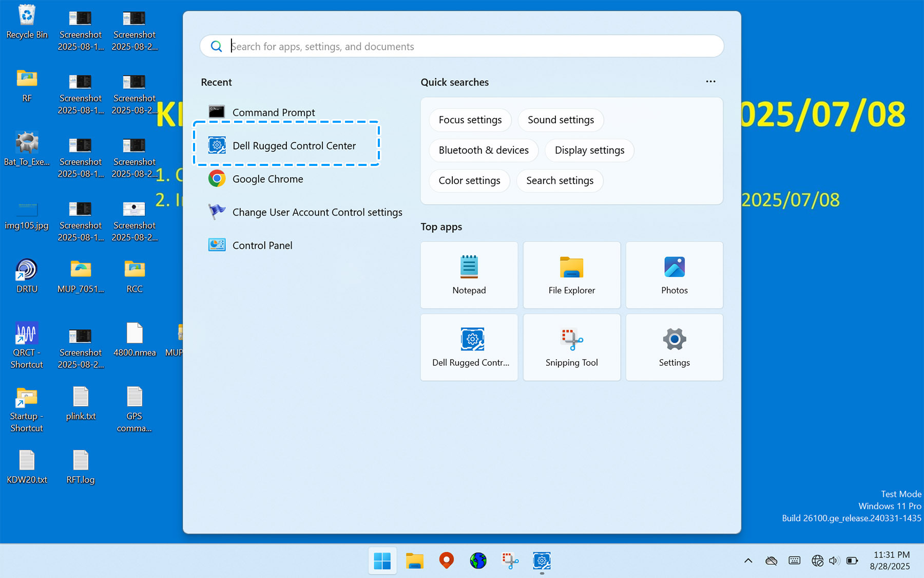Click the search box for apps, settings, and documents

pyautogui.click(x=461, y=46)
